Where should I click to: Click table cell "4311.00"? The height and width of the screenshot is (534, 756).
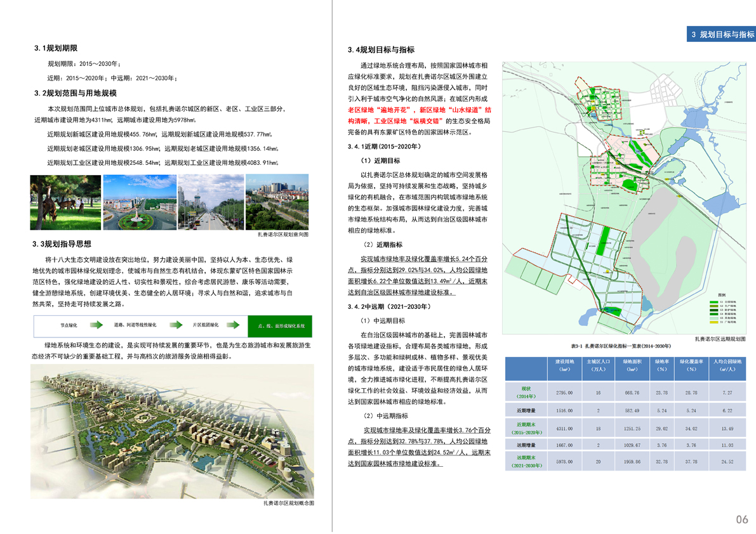coord(564,429)
